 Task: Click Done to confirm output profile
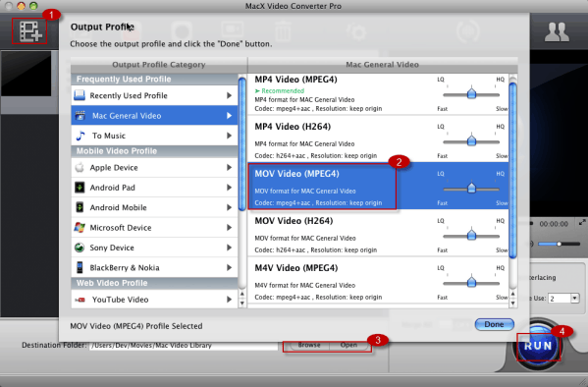coord(494,324)
